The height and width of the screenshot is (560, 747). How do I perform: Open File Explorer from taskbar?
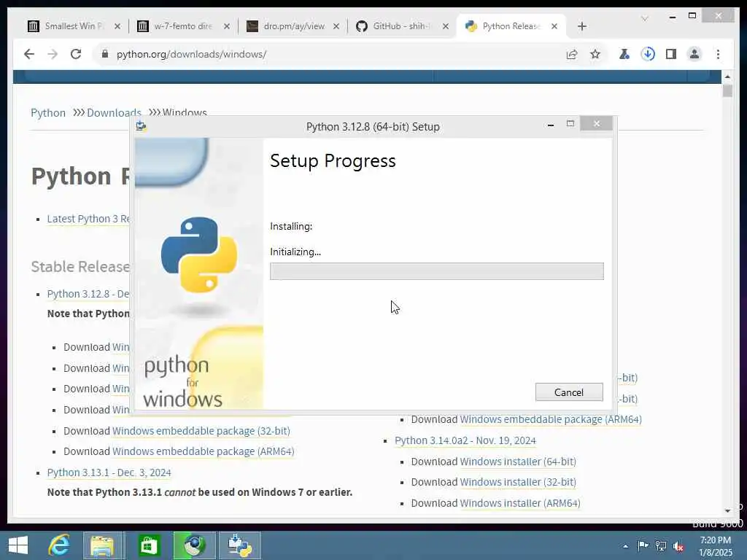(x=102, y=545)
